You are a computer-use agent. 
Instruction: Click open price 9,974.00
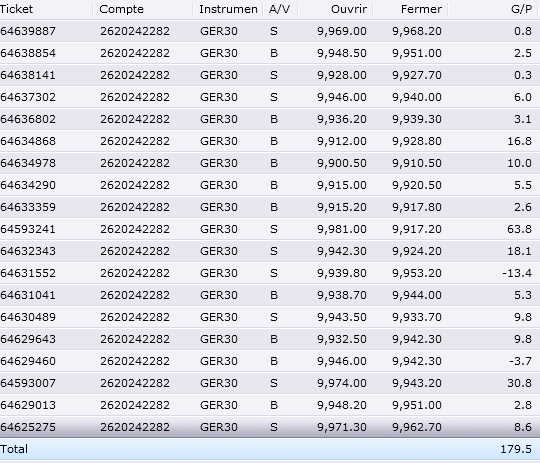pyautogui.click(x=342, y=383)
